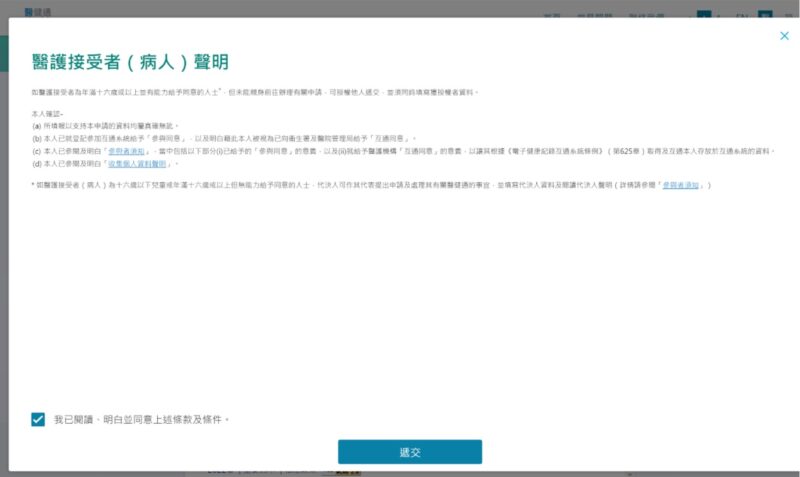Open the 收集個人資料聲明 link
The width and height of the screenshot is (800, 477).
pos(138,163)
